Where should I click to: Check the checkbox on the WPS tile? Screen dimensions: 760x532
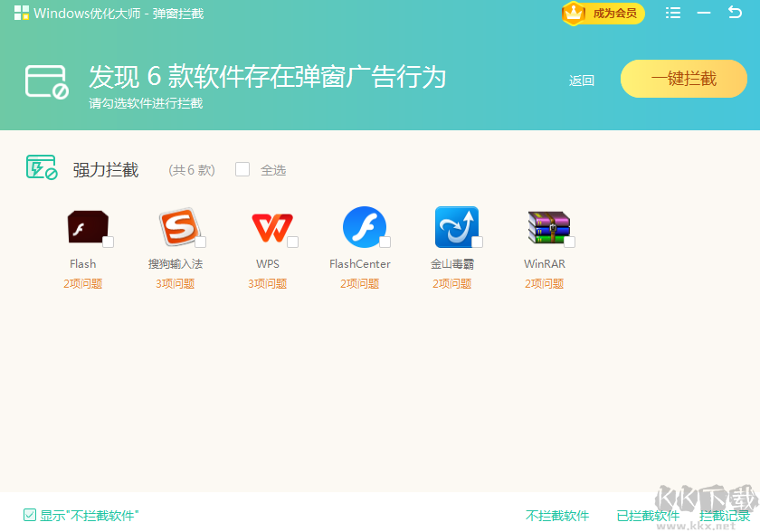[x=294, y=242]
